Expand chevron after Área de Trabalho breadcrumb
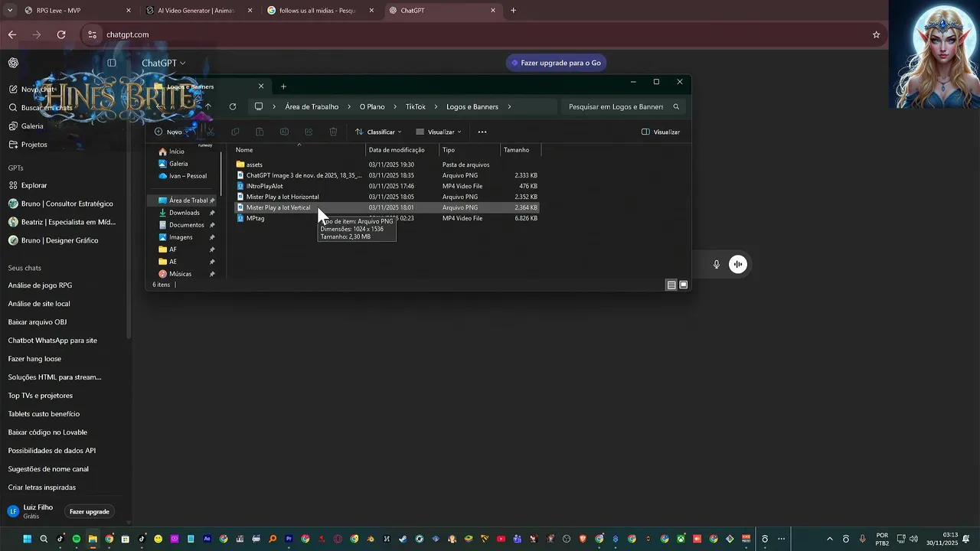Image resolution: width=980 pixels, height=551 pixels. (x=348, y=106)
